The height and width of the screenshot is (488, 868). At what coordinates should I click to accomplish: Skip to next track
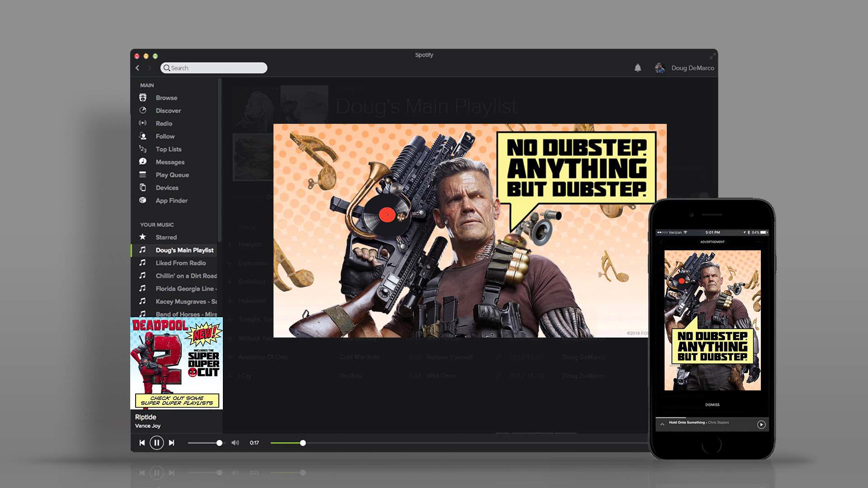tap(171, 443)
